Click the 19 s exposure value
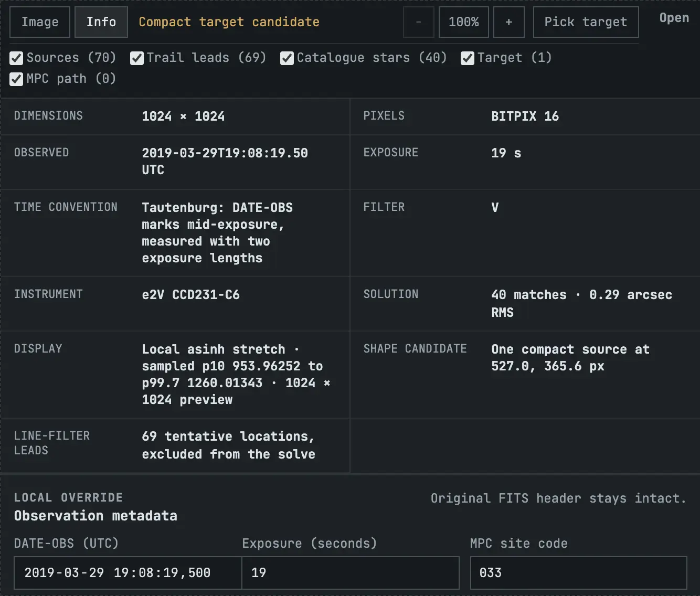 tap(506, 153)
